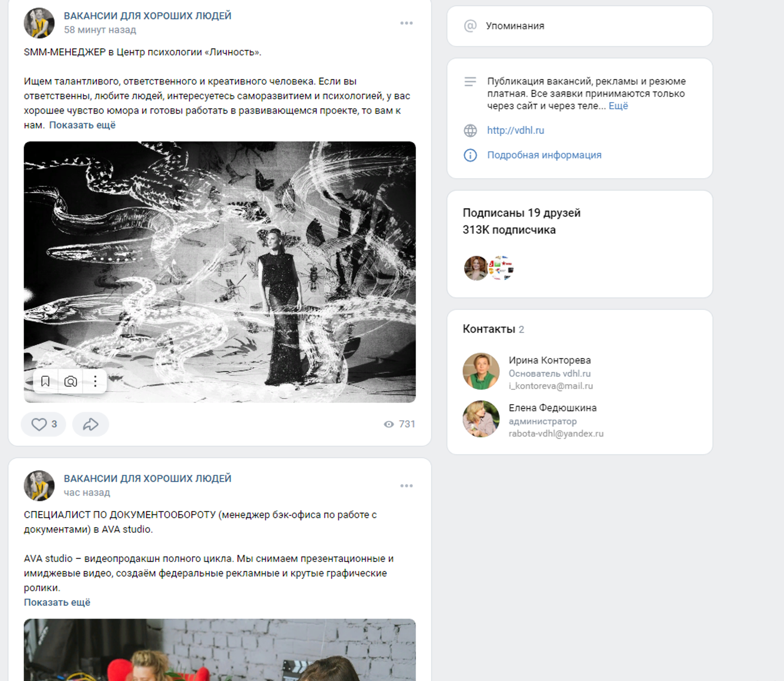Click the i_kontoreva@mail.ru email
The width and height of the screenshot is (784, 681).
pos(551,386)
